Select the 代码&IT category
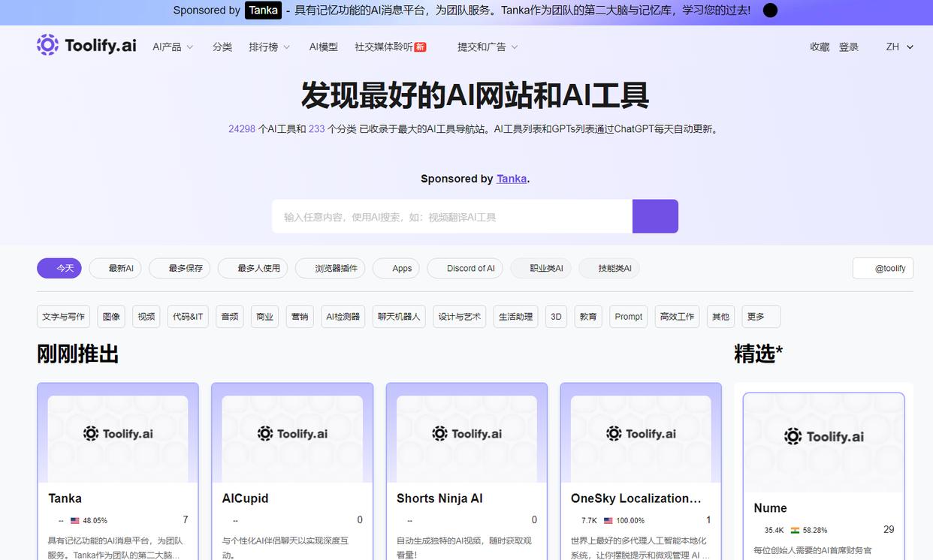 tap(188, 317)
